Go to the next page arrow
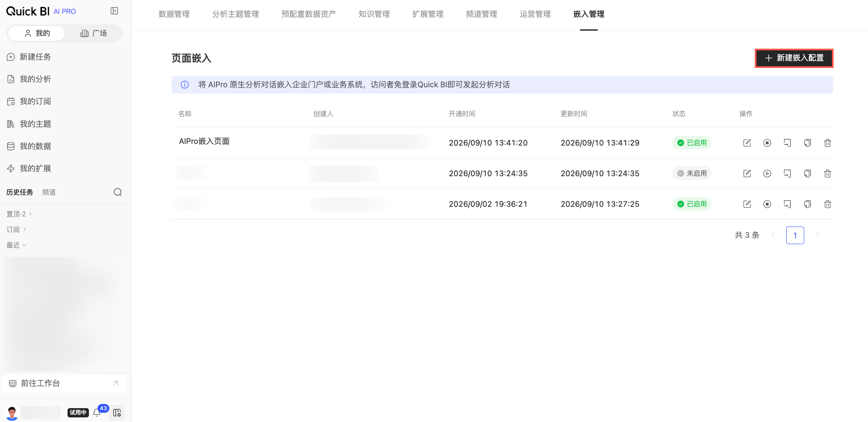 (817, 235)
